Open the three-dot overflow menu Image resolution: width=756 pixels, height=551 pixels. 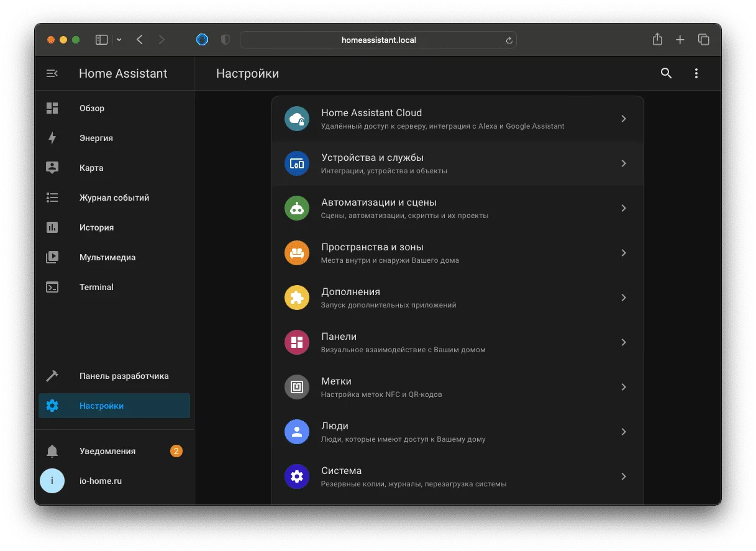(x=696, y=73)
